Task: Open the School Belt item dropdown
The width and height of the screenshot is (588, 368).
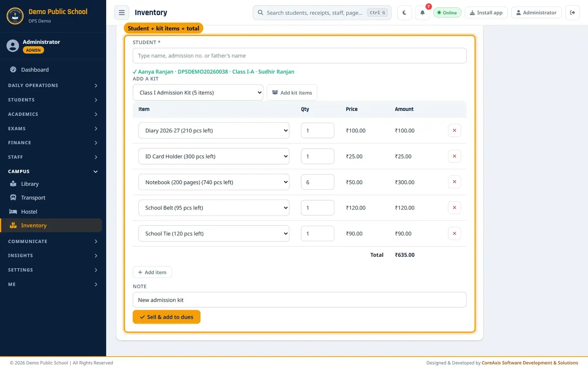Action: (214, 208)
